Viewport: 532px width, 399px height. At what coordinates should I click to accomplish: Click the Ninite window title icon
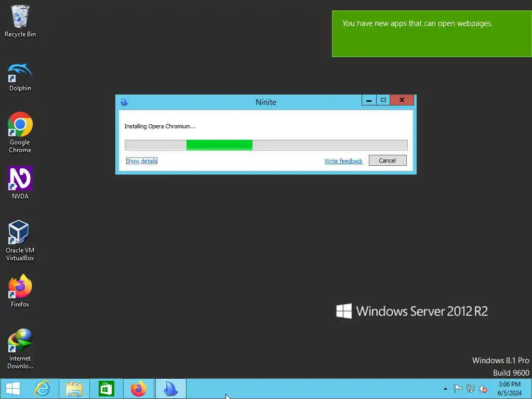(124, 102)
